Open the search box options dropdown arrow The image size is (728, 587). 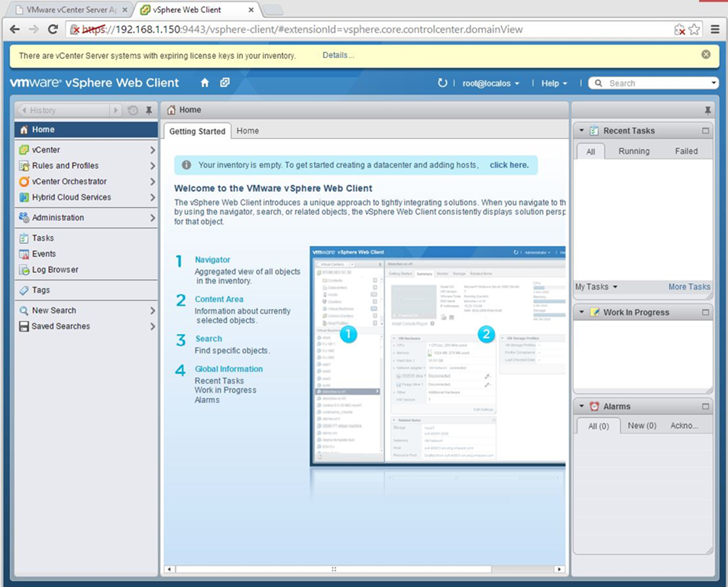click(x=713, y=83)
